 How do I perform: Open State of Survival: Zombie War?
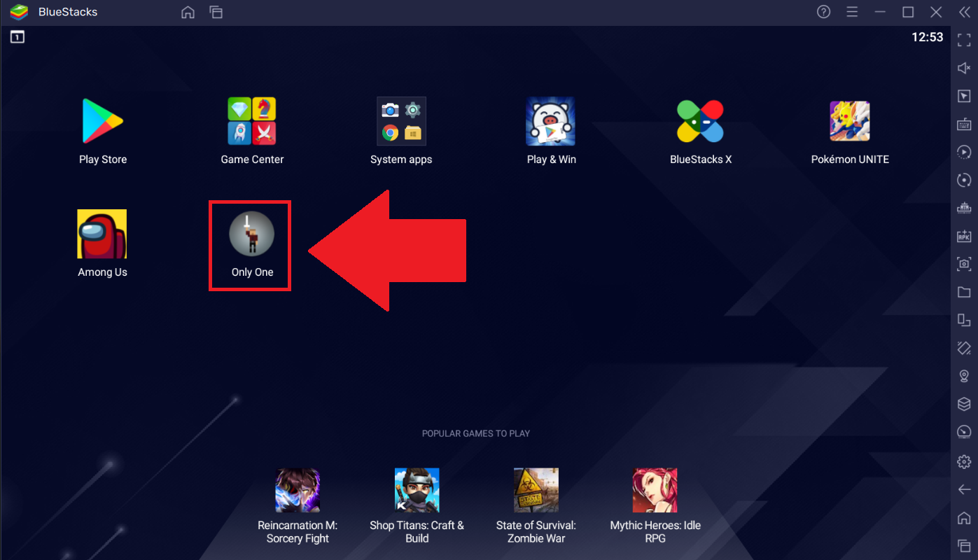pos(536,490)
